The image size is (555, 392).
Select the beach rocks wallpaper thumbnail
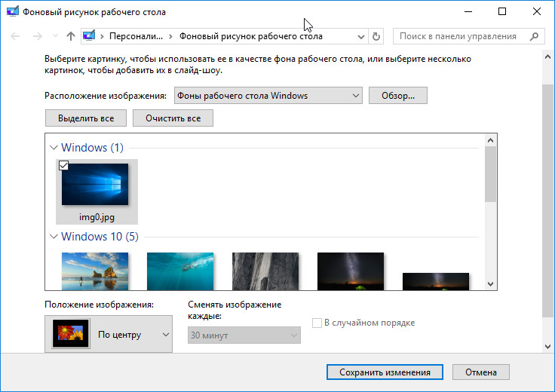(95, 271)
